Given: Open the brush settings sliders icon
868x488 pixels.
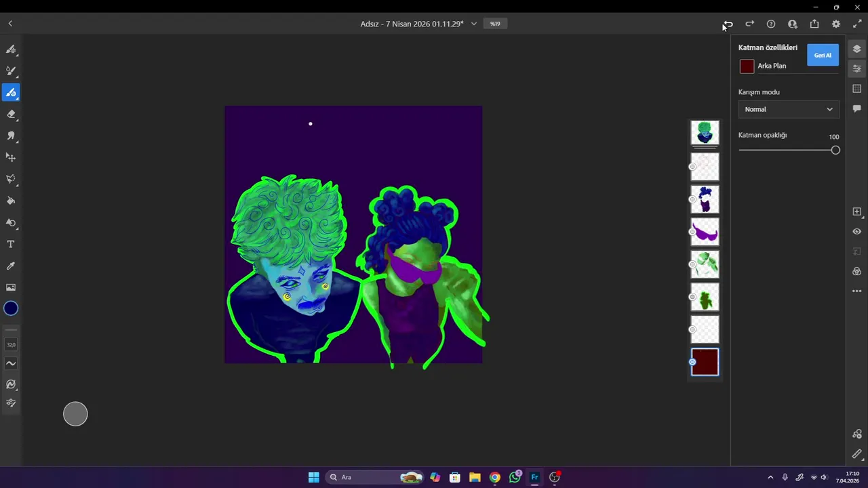Looking at the screenshot, I should click(x=11, y=403).
